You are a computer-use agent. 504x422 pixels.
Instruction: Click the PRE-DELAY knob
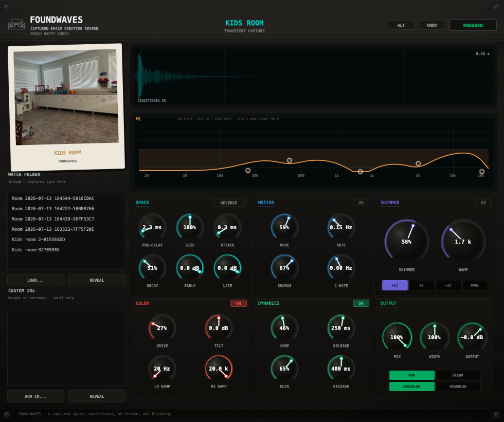point(152,227)
